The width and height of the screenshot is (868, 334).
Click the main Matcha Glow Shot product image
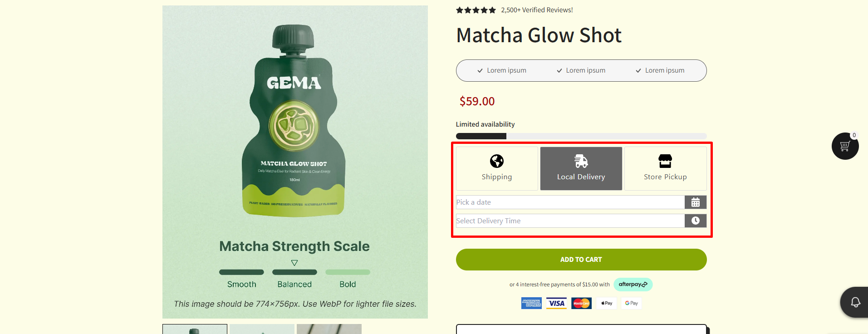pos(295,136)
